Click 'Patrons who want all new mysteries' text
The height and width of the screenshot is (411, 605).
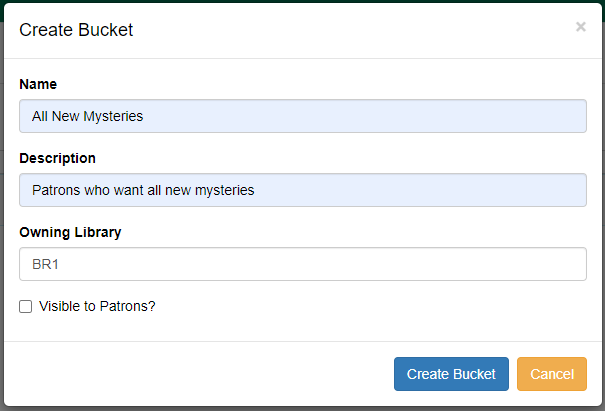(143, 190)
